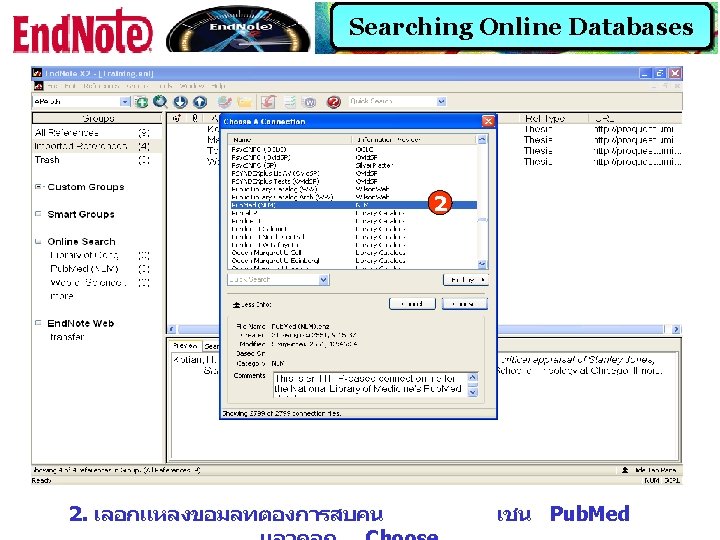Open the References menu
This screenshot has height=540, width=720.
click(101, 86)
